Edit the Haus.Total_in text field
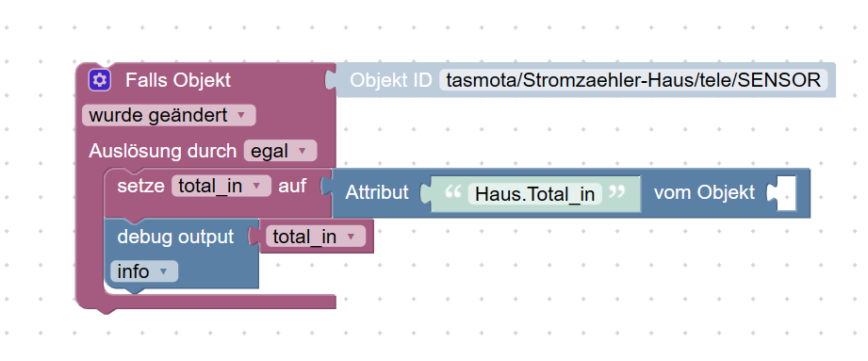Image resolution: width=868 pixels, height=361 pixels. pyautogui.click(x=534, y=194)
